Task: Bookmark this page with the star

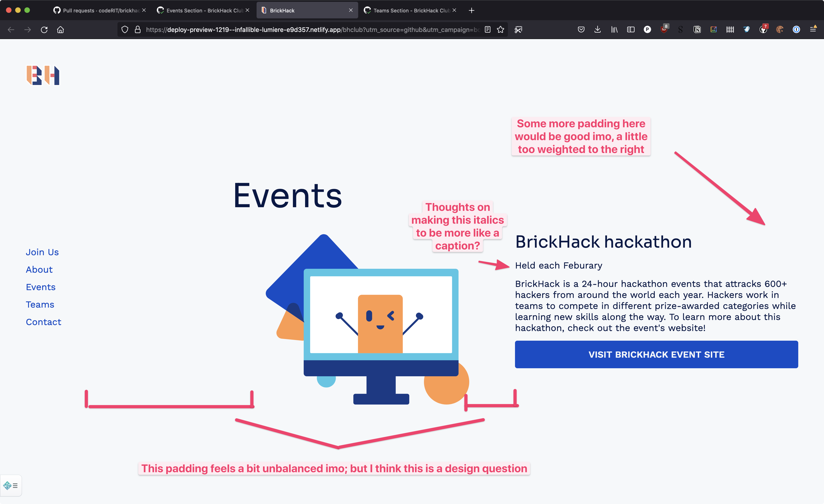Action: click(500, 30)
